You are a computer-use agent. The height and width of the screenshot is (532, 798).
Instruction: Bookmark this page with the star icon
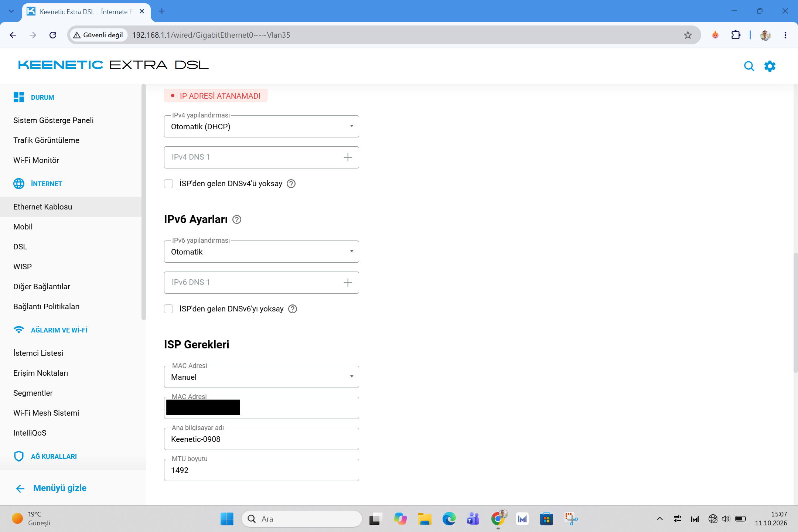[688, 35]
